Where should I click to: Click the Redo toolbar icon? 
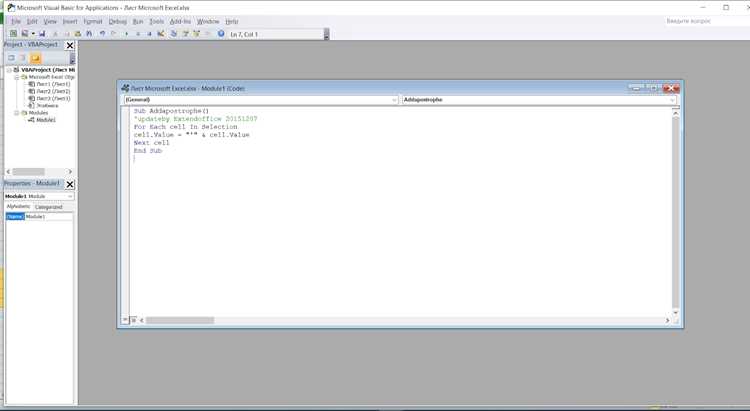click(113, 33)
